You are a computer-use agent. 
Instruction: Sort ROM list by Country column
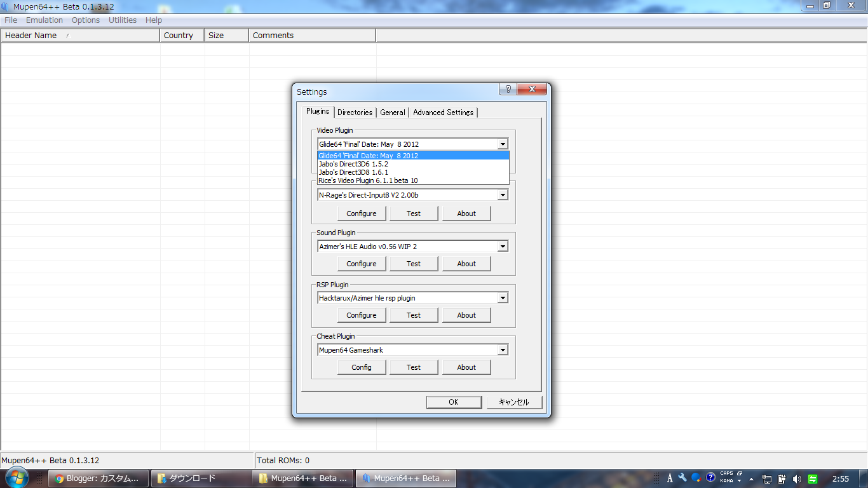pos(182,36)
